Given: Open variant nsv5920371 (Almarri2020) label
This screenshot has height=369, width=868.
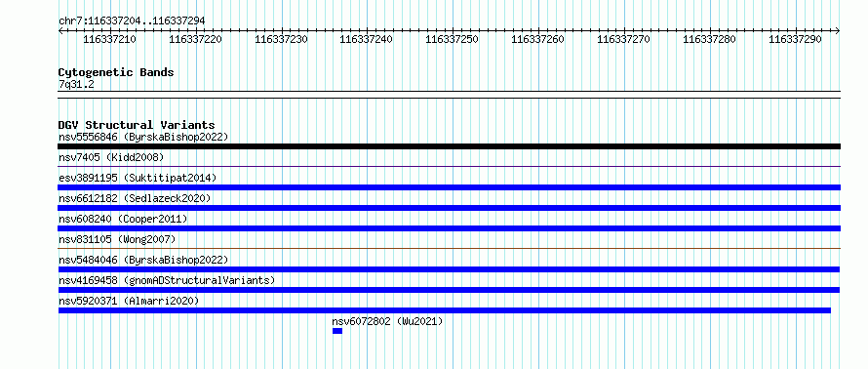Looking at the screenshot, I should coord(129,301).
